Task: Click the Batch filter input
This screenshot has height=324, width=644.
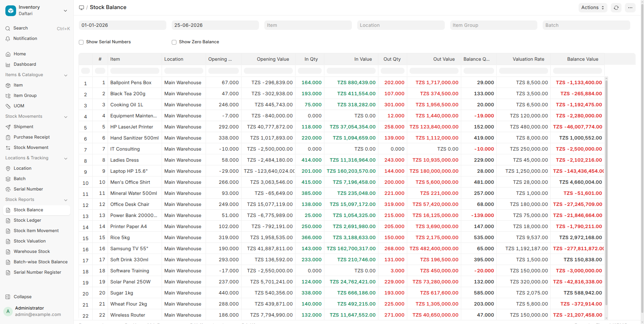Action: (x=586, y=25)
